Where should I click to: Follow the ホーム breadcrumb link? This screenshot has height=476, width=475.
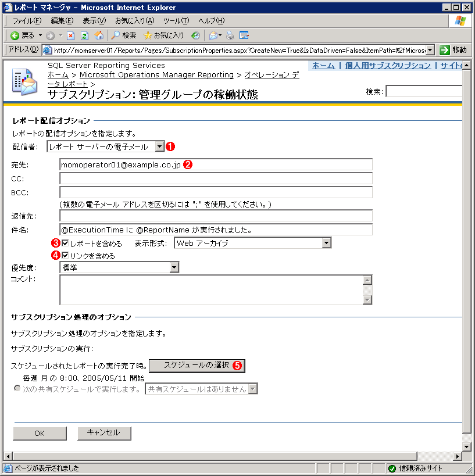tap(58, 75)
